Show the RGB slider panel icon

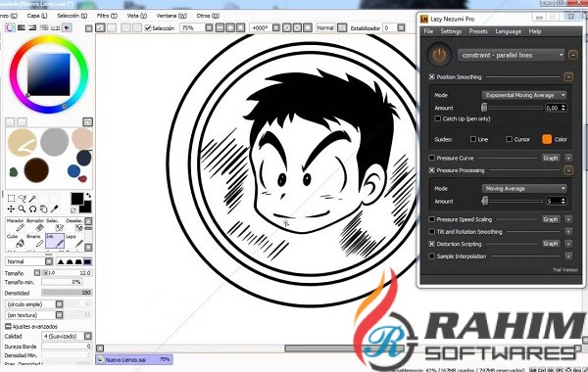(22, 27)
